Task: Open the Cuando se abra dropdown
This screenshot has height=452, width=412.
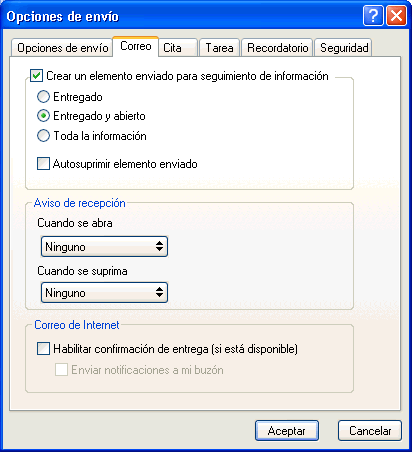Action: (104, 247)
